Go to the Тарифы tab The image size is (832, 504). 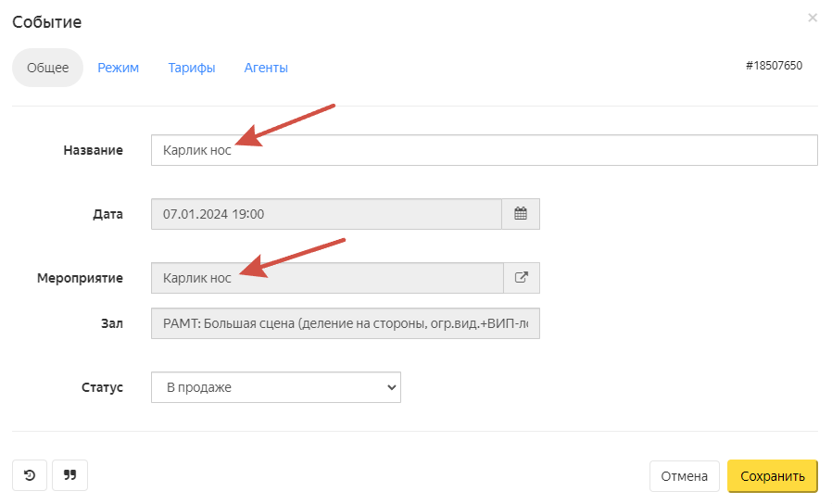click(x=192, y=68)
